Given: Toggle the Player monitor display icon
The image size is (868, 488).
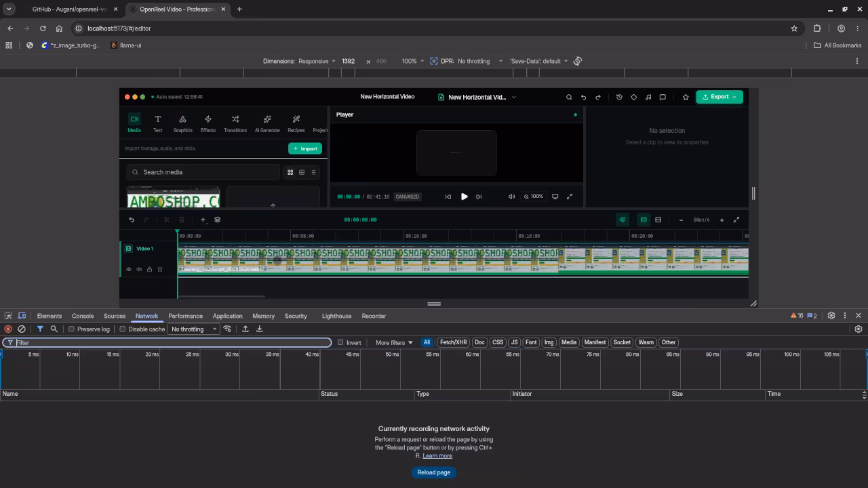Looking at the screenshot, I should (x=555, y=197).
